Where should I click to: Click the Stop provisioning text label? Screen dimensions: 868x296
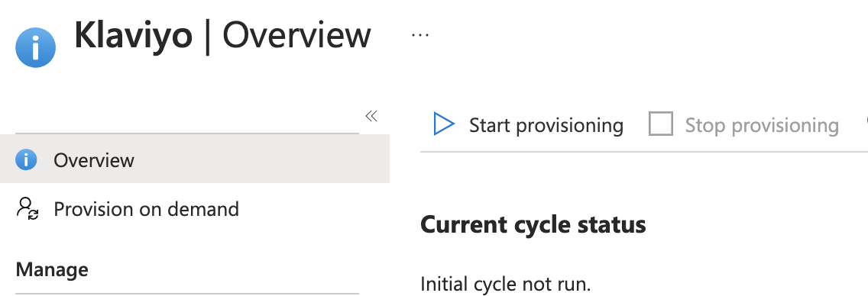pos(762,125)
